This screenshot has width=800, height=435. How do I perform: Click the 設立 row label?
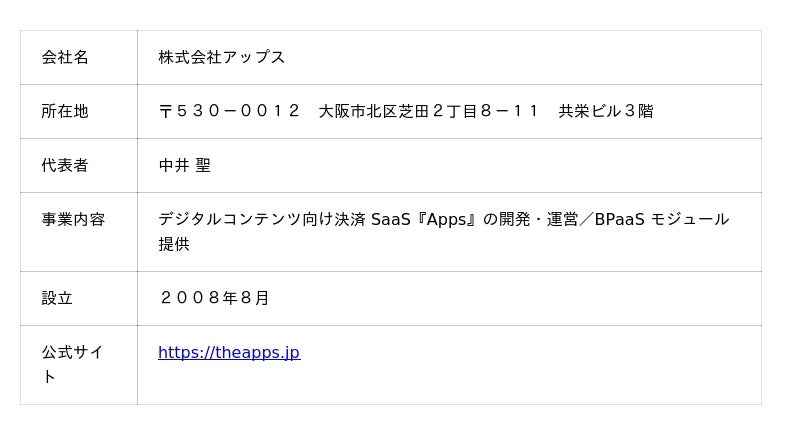[x=57, y=298]
